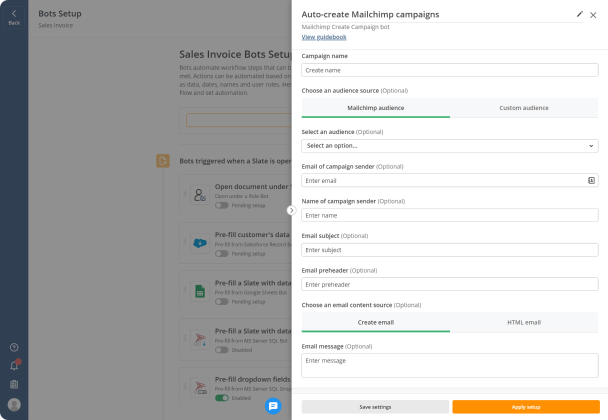Collapse the side panel using arrow handle

(x=291, y=210)
